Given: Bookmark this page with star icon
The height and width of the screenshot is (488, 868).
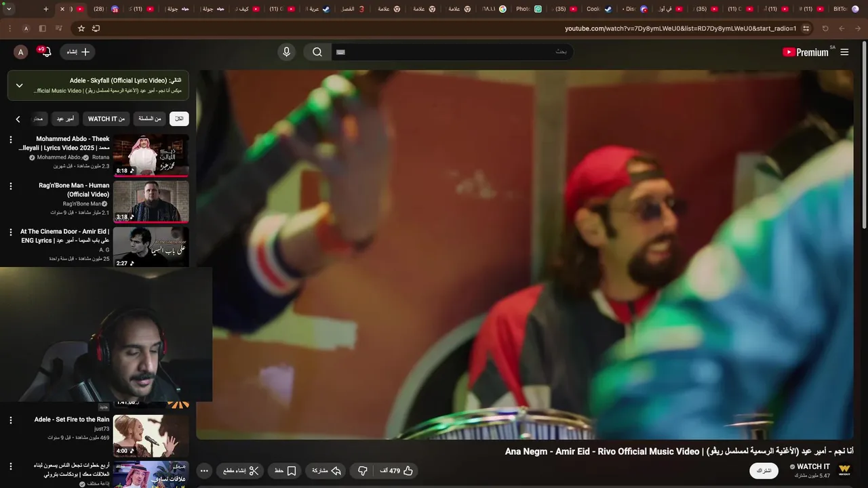Looking at the screenshot, I should (x=81, y=28).
